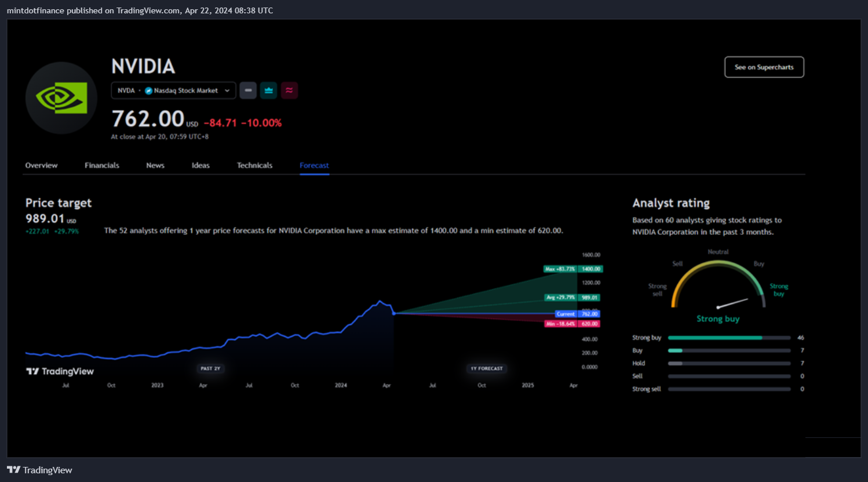The image size is (868, 482).
Task: Click the Neutral gauge label
Action: pyautogui.click(x=718, y=252)
